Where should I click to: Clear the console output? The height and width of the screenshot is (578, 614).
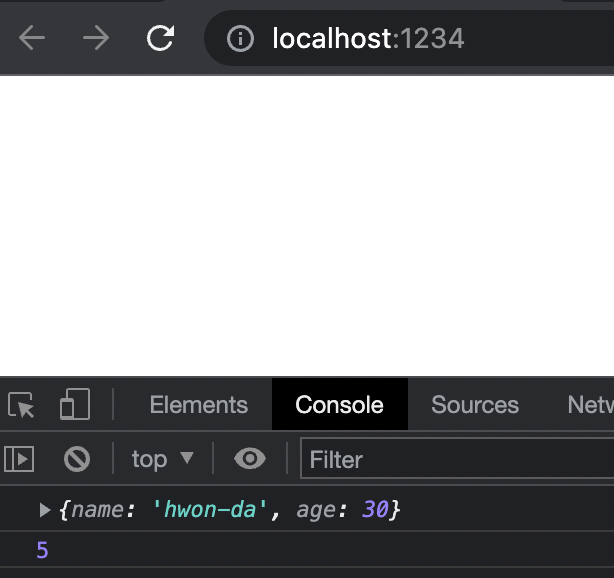point(77,459)
